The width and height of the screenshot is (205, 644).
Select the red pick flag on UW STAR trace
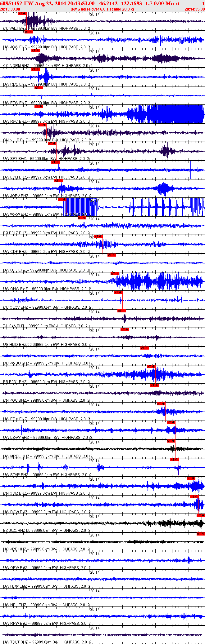[x=175, y=460]
